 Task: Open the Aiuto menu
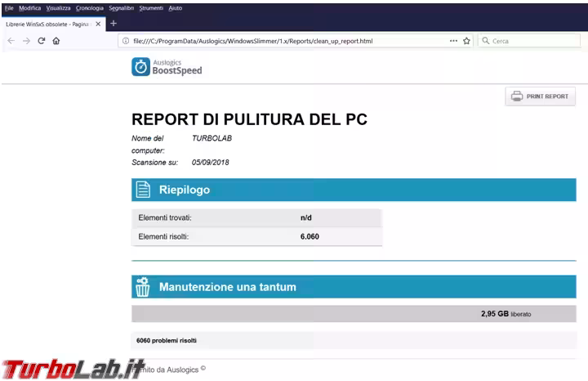coord(176,7)
